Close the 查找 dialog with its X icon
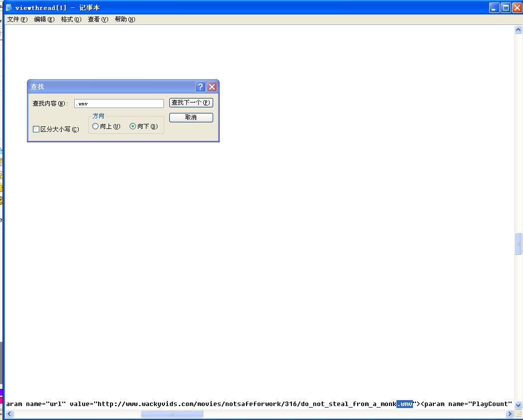Image resolution: width=523 pixels, height=420 pixels. [x=212, y=87]
